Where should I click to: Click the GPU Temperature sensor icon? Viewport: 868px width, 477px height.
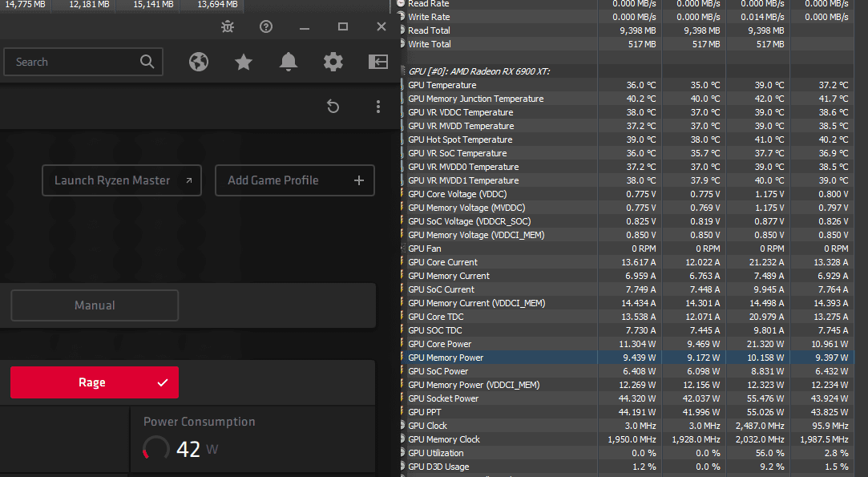point(402,85)
